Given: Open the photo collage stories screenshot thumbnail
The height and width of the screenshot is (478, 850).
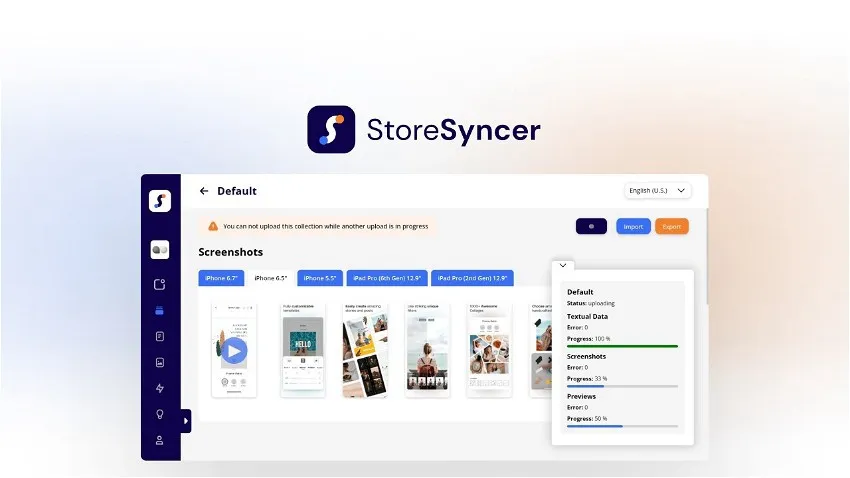Looking at the screenshot, I should point(365,351).
